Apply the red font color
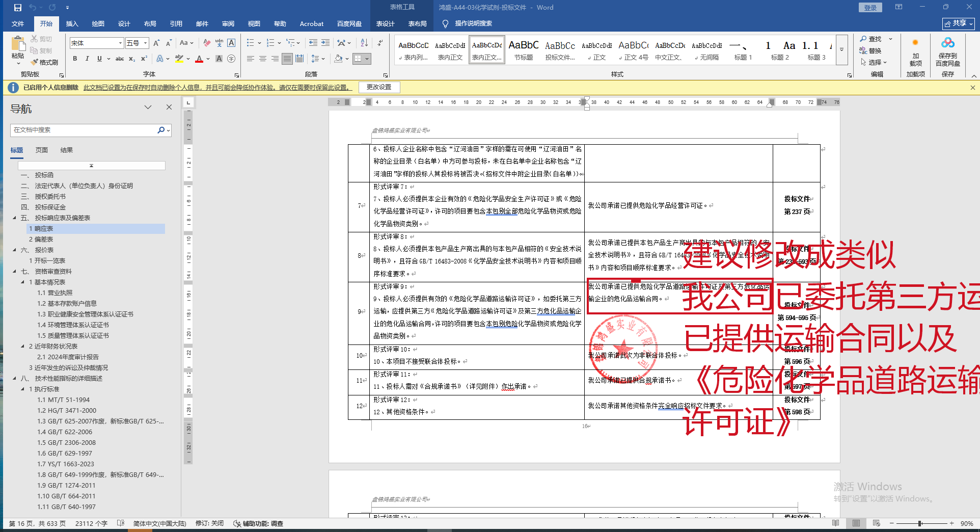Screen dimensions: 980x532 (x=199, y=59)
